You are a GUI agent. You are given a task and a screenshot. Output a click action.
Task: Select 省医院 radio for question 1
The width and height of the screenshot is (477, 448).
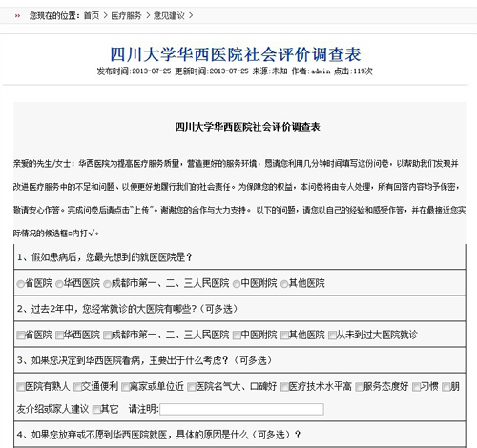21,284
